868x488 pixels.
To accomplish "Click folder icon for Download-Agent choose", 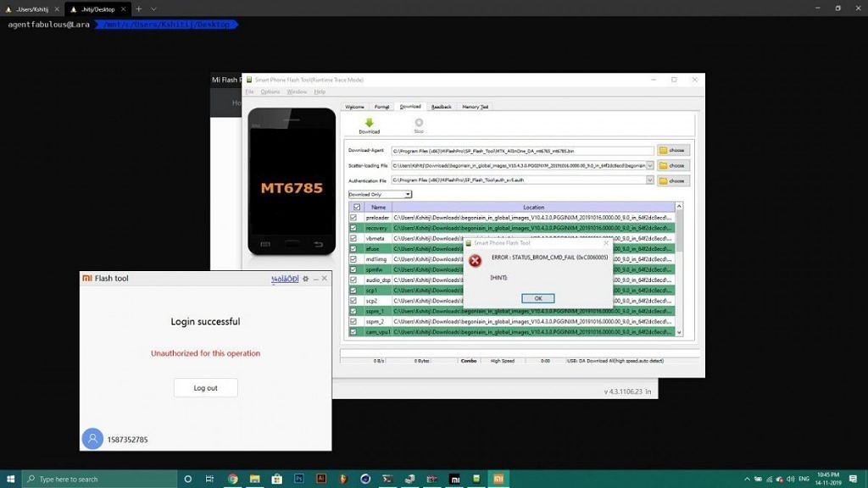I will coord(664,150).
